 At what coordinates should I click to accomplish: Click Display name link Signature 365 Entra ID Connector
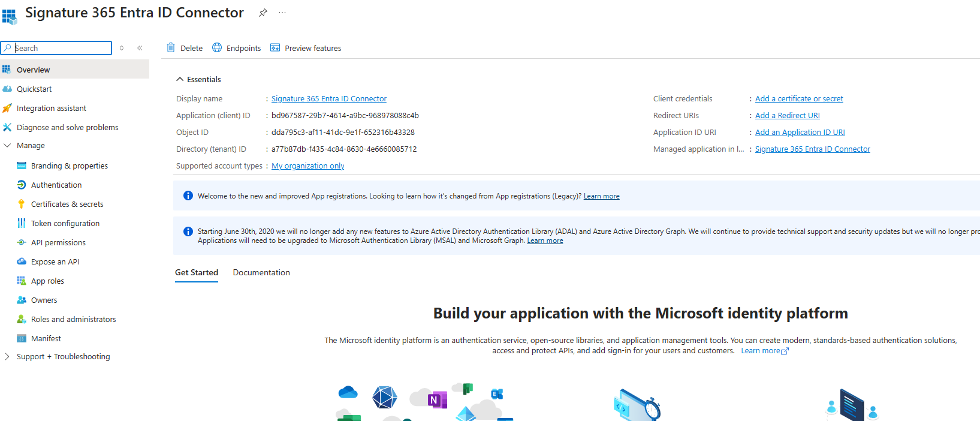pos(329,98)
